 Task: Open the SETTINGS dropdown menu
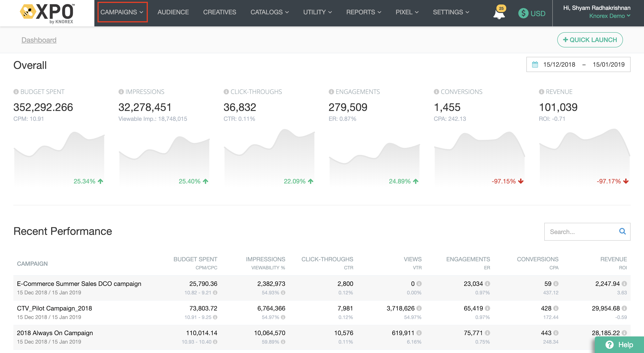click(451, 12)
